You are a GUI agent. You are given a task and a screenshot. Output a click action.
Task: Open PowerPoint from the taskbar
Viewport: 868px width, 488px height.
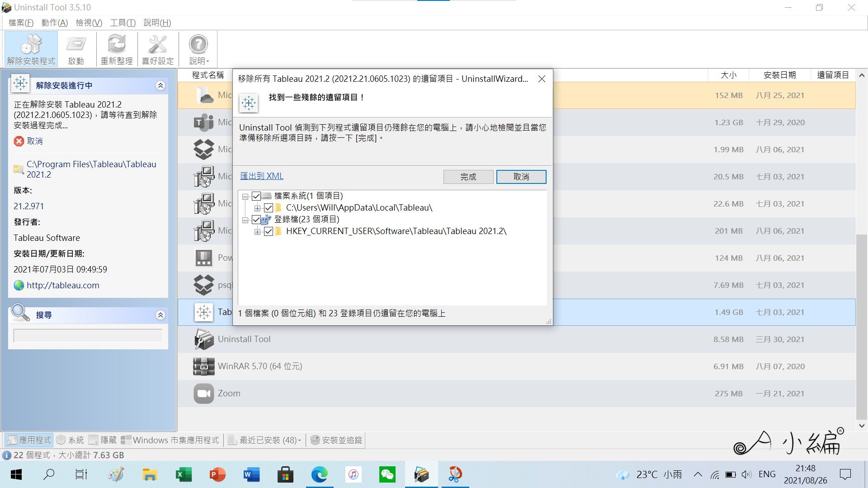coord(217,474)
